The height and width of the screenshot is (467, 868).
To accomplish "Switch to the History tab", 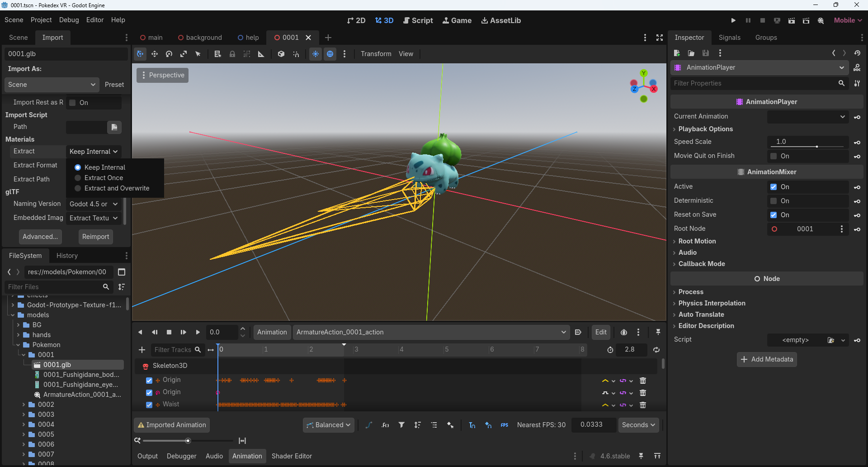I will pyautogui.click(x=67, y=256).
